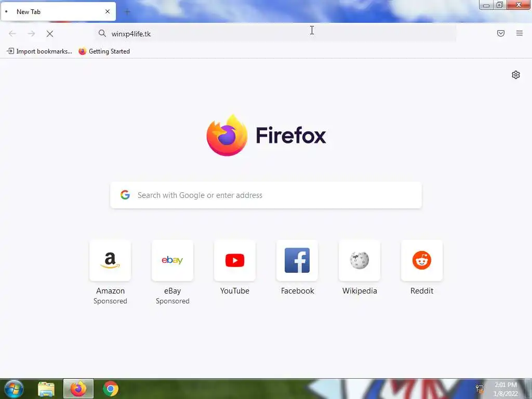Stop loading the page
The image size is (532, 399).
pyautogui.click(x=50, y=34)
